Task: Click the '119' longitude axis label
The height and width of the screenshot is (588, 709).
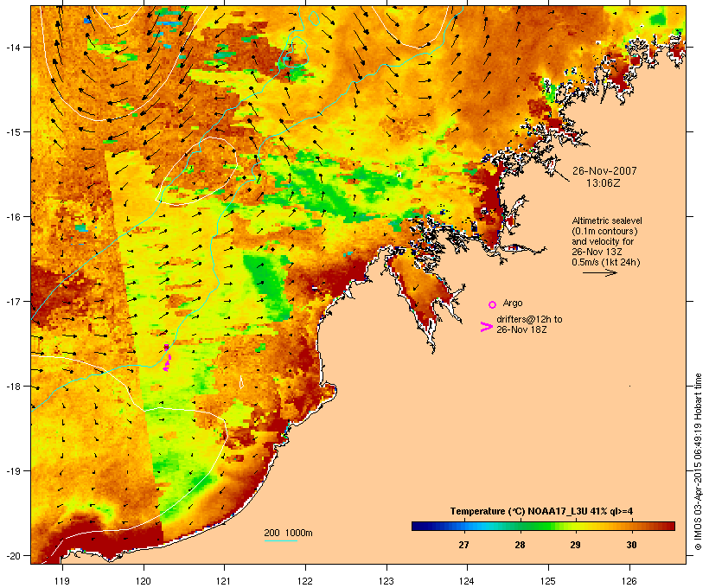Action: click(62, 581)
